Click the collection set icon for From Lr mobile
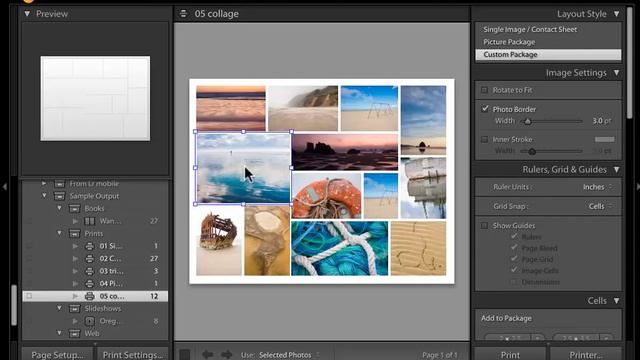This screenshot has width=640, height=360. pos(60,184)
